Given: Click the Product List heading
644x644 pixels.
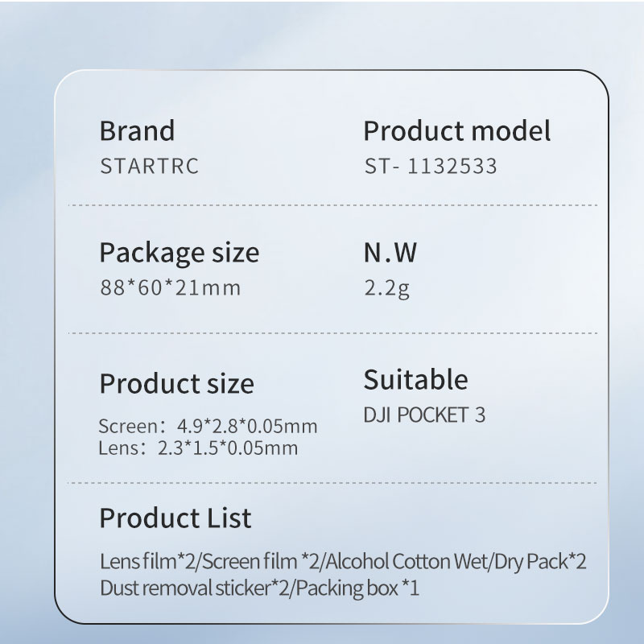Looking at the screenshot, I should (175, 518).
